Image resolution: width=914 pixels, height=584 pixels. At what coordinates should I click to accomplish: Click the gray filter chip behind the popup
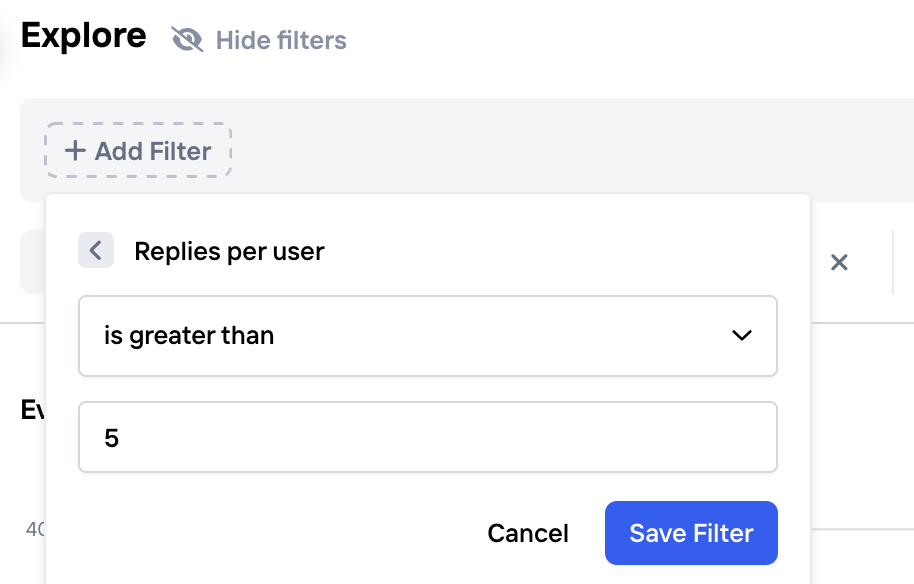[x=32, y=262]
